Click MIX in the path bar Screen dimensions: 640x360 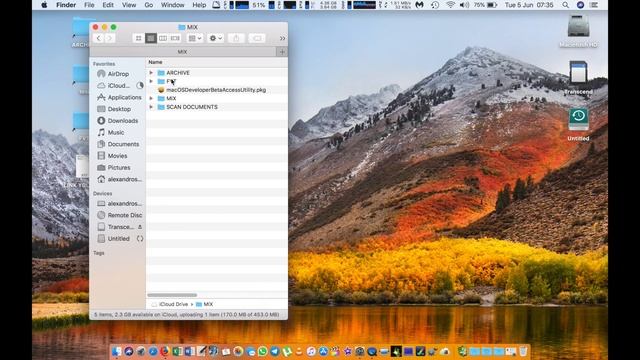[x=204, y=304]
